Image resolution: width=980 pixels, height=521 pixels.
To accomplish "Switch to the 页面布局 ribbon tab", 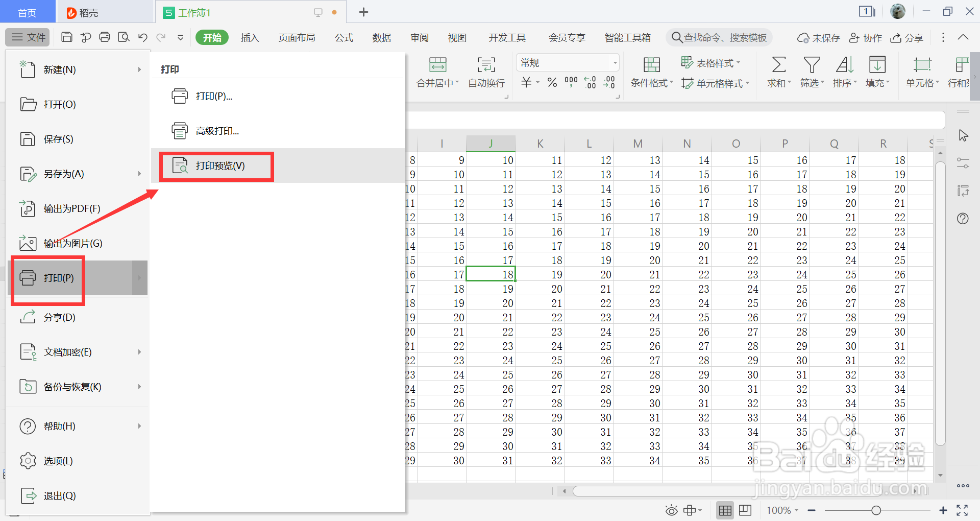I will [297, 38].
